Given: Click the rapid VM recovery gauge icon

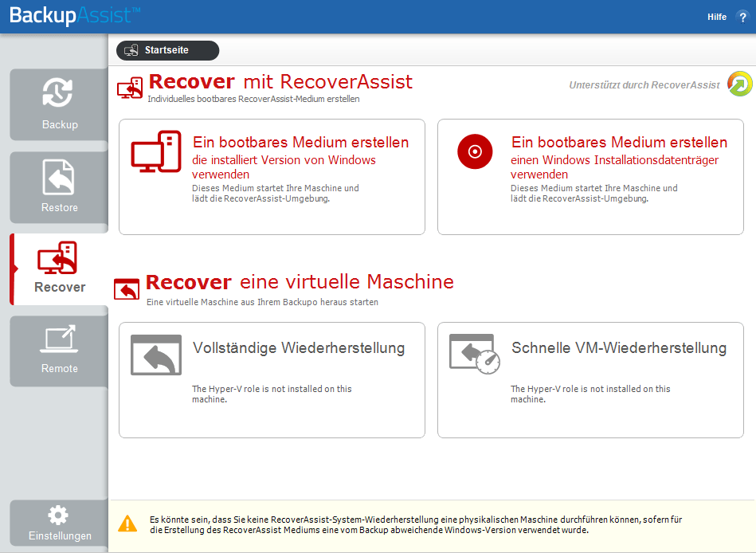Looking at the screenshot, I should (475, 354).
